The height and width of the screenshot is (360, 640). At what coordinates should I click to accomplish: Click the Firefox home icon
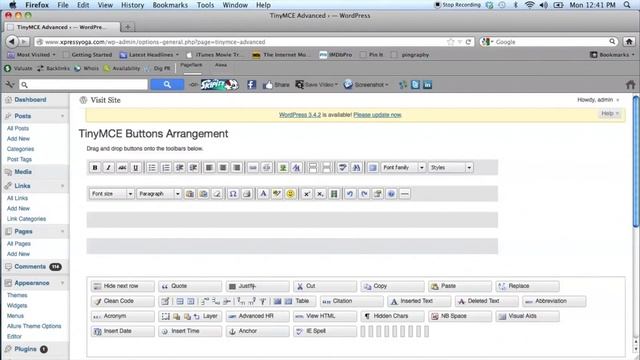click(x=629, y=42)
